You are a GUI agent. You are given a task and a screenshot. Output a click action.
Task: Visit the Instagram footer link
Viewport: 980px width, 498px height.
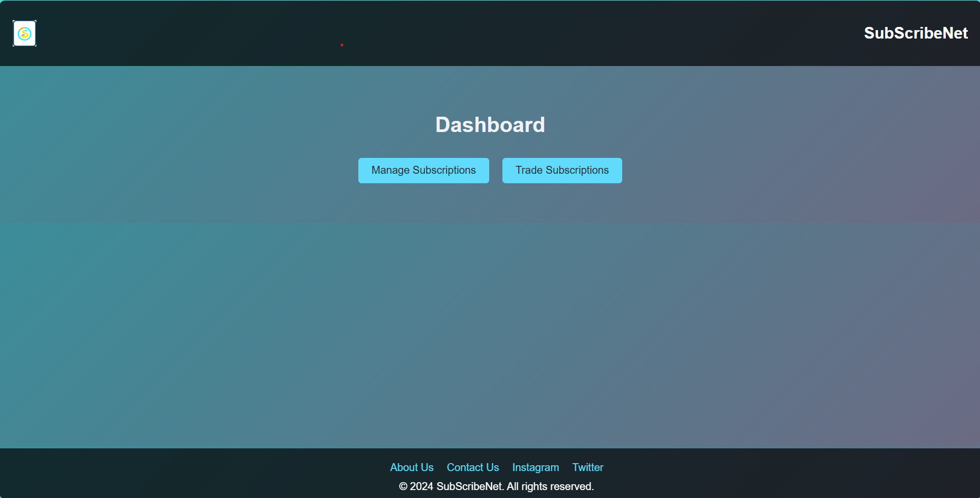[536, 467]
